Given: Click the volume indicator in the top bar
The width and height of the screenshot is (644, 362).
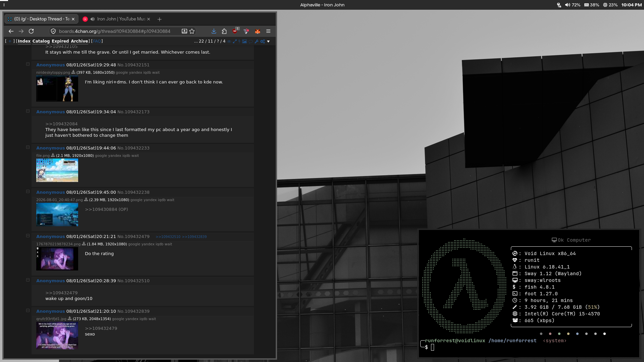Looking at the screenshot, I should (x=573, y=5).
